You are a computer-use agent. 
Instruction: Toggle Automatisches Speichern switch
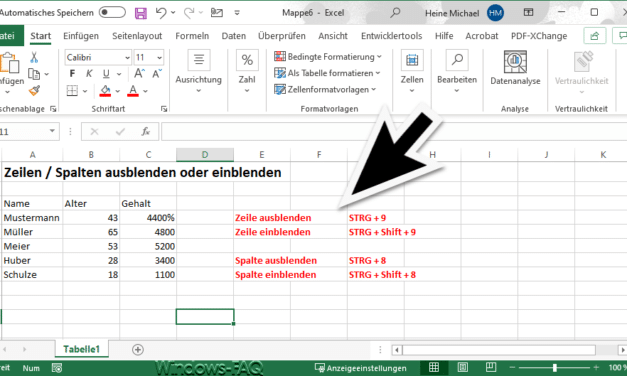[x=112, y=12]
